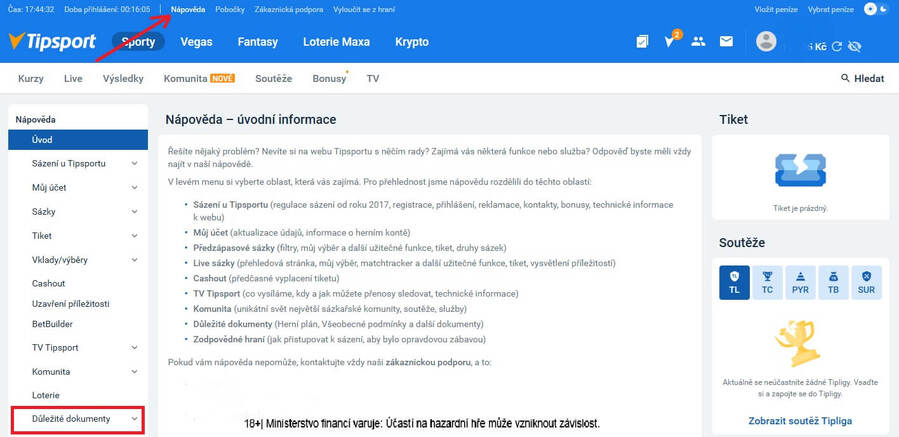
Task: Open Cashout help page
Action: click(49, 283)
